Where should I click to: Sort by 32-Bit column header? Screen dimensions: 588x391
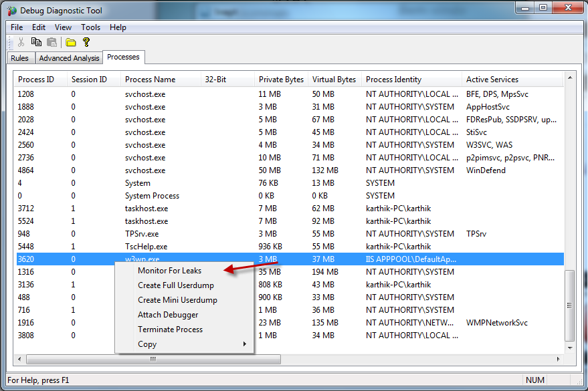click(x=227, y=80)
